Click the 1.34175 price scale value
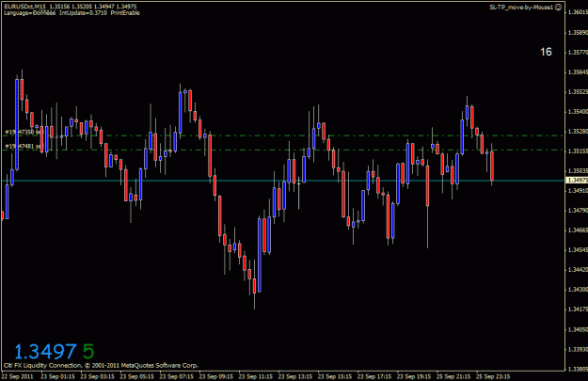The height and width of the screenshot is (381, 588). pos(578,310)
